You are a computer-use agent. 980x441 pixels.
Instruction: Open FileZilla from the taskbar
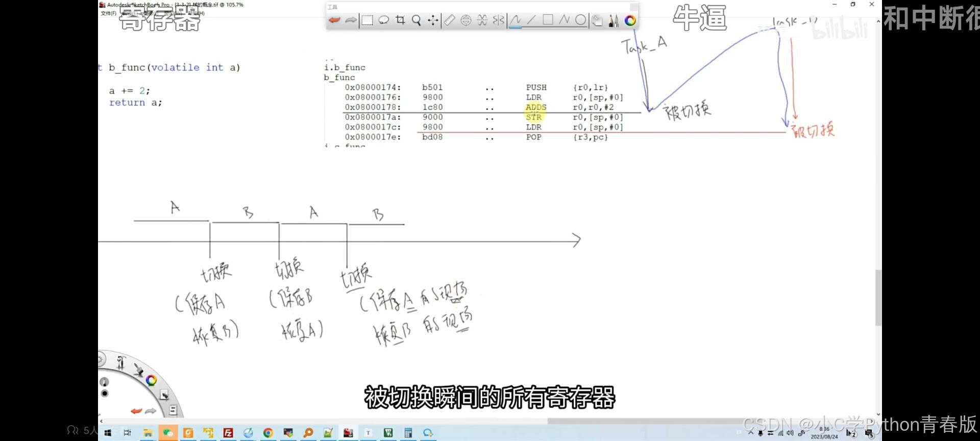click(228, 433)
